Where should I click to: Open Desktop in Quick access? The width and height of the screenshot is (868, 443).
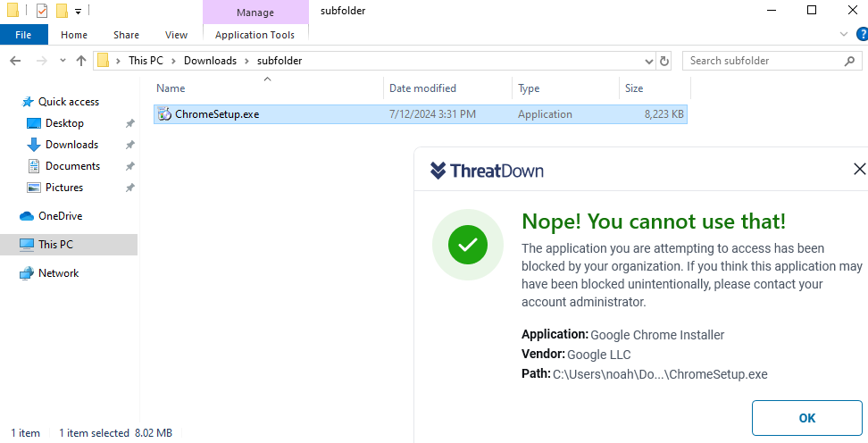[65, 123]
